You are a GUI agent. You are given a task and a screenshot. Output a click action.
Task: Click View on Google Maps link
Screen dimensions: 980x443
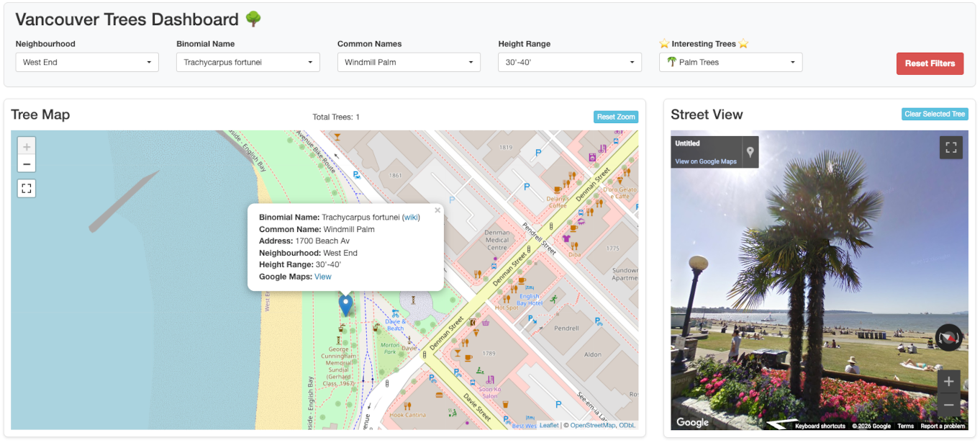(x=706, y=161)
